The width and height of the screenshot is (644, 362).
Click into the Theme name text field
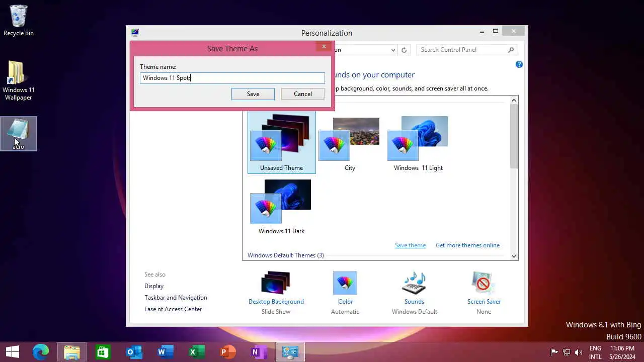click(232, 78)
